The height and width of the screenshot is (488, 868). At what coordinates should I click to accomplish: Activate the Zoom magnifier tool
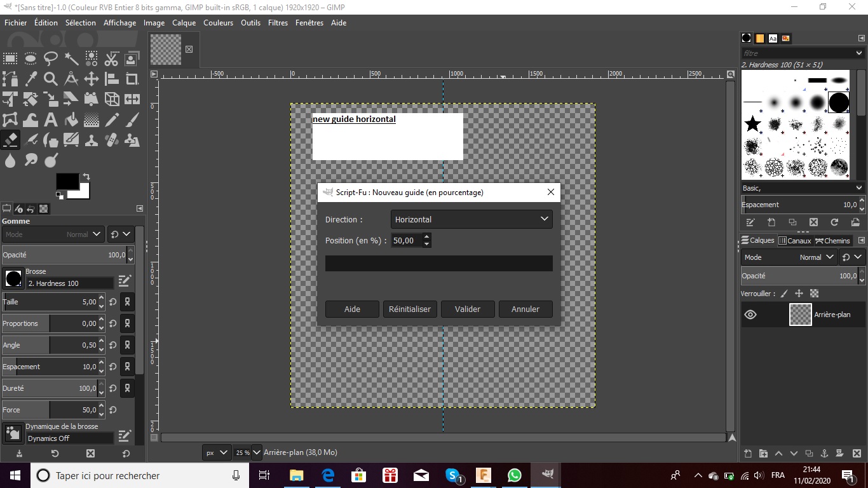click(51, 79)
